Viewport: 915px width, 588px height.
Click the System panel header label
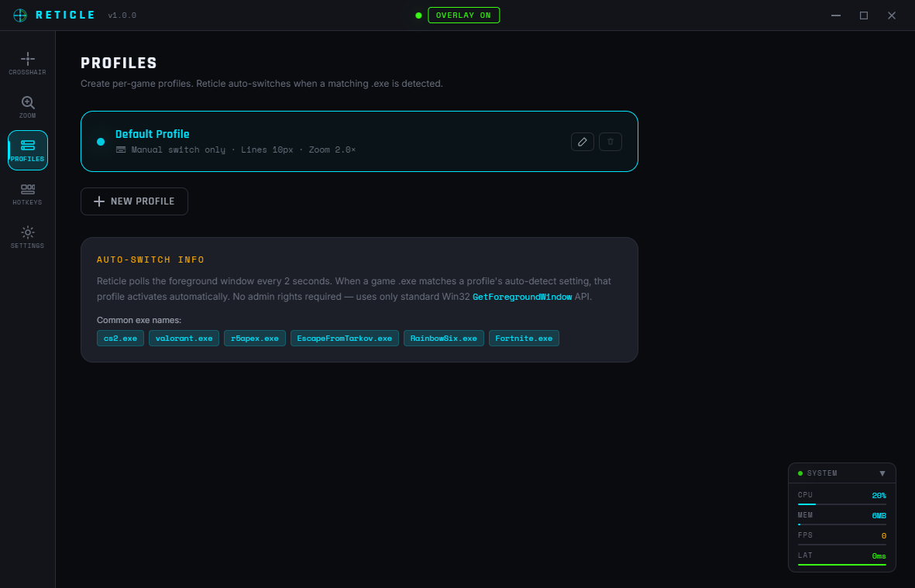[821, 473]
